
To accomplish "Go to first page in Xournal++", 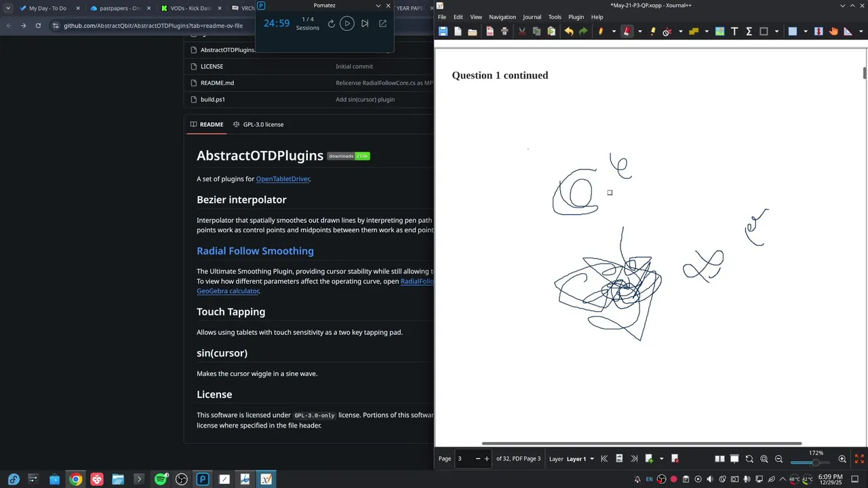I will 604,459.
